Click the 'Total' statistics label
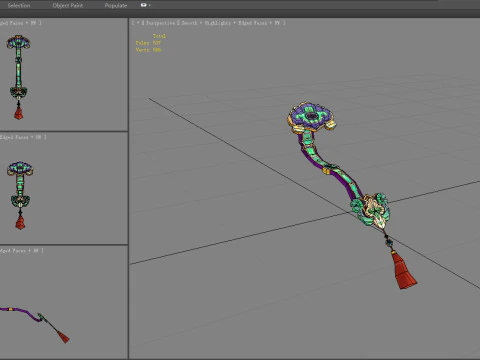The image size is (480, 360). [159, 36]
